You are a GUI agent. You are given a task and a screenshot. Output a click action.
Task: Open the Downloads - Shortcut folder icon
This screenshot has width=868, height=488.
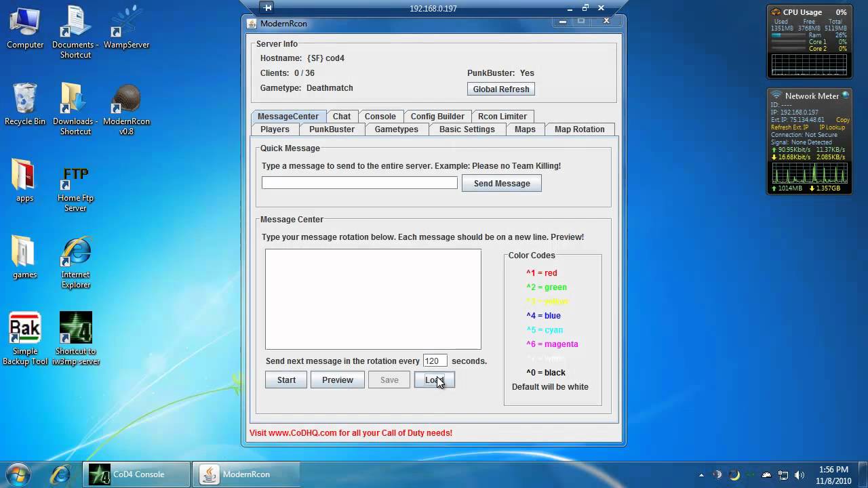pyautogui.click(x=75, y=109)
